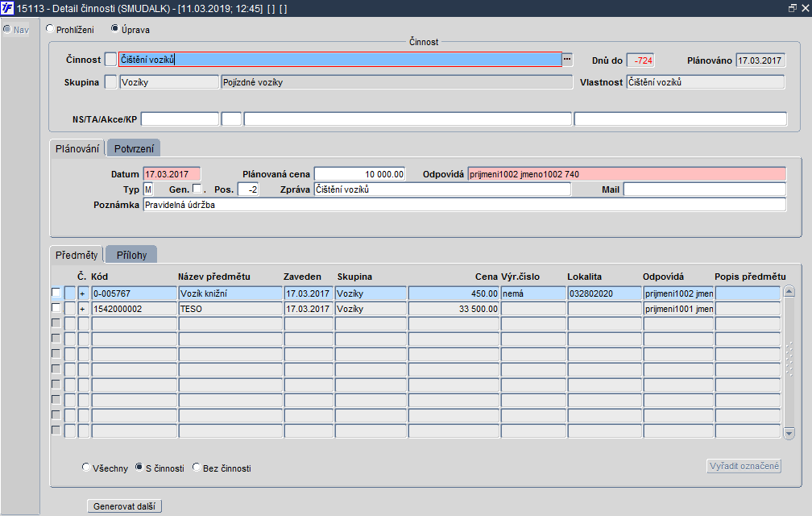
Task: Open the Předměty tab
Action: 77,255
